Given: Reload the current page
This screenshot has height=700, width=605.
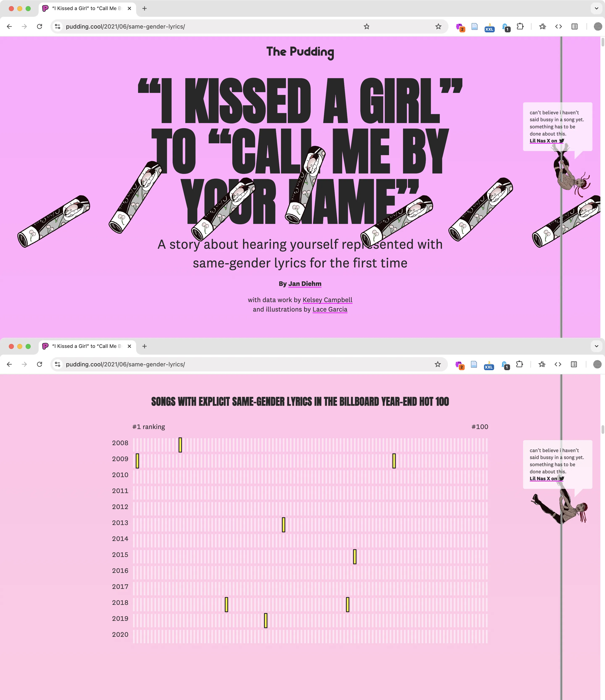Looking at the screenshot, I should [x=39, y=26].
